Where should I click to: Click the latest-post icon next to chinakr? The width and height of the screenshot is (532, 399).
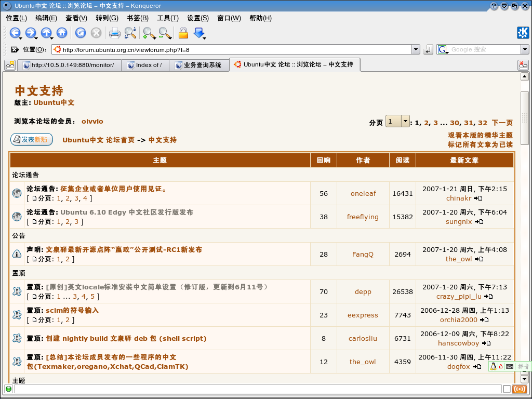tap(478, 198)
